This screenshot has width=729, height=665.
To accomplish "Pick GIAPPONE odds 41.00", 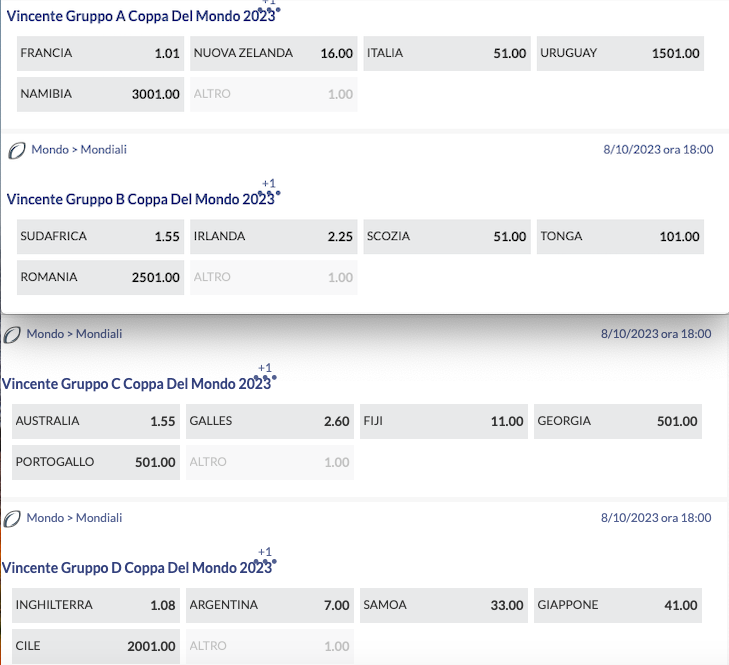I will coord(617,605).
